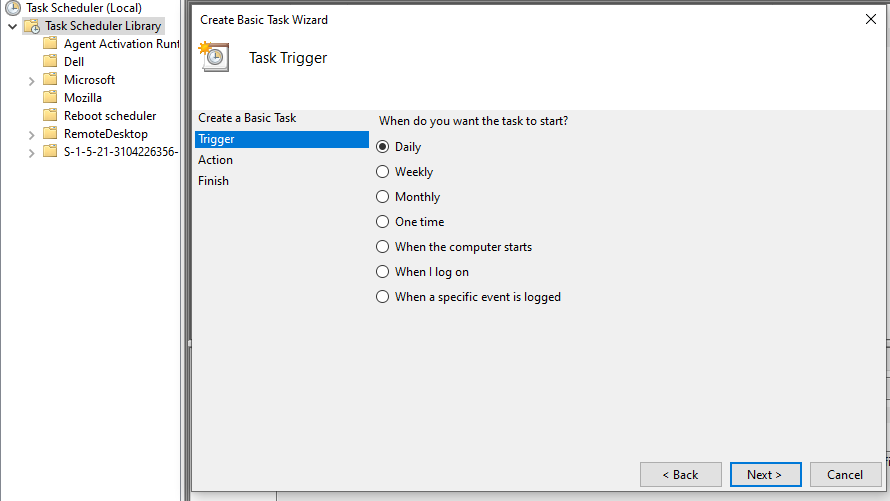Image resolution: width=890 pixels, height=501 pixels.
Task: Click the Reboot scheduler folder icon
Action: pyautogui.click(x=51, y=116)
